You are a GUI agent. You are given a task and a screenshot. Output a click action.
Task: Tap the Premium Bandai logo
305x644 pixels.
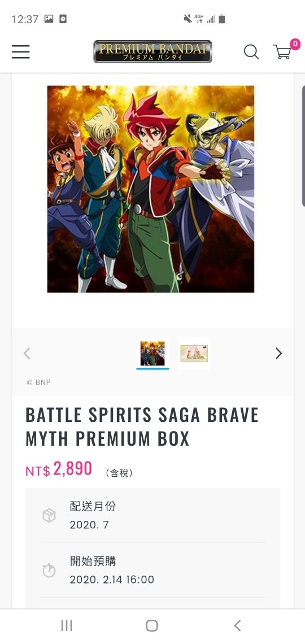[152, 51]
